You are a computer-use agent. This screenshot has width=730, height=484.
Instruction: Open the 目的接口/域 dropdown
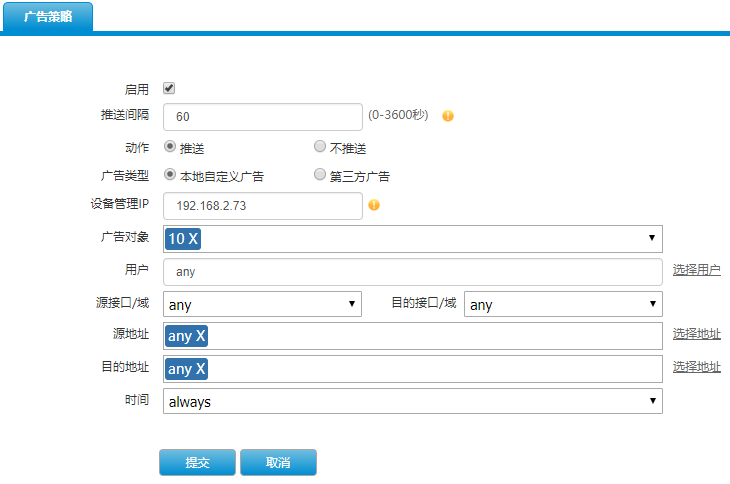point(563,304)
